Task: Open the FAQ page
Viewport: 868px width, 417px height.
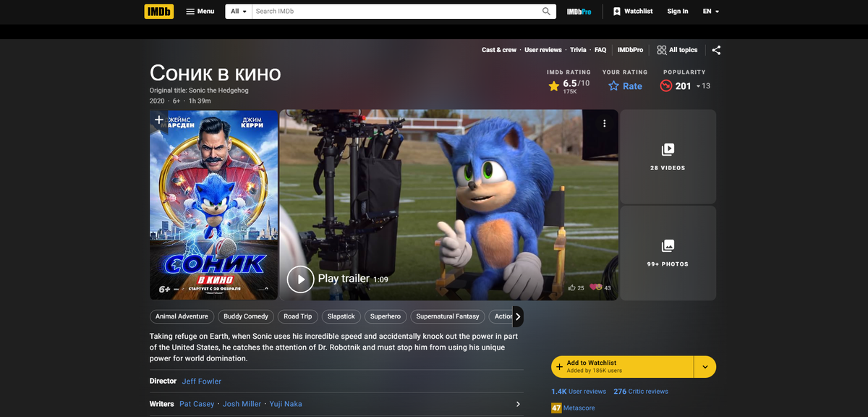Action: coord(600,50)
